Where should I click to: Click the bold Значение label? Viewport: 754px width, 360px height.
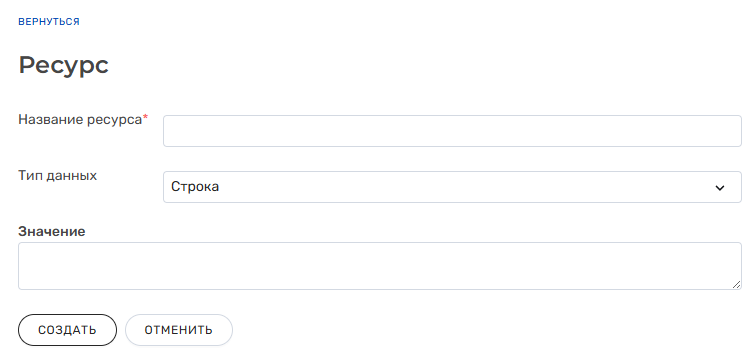51,232
